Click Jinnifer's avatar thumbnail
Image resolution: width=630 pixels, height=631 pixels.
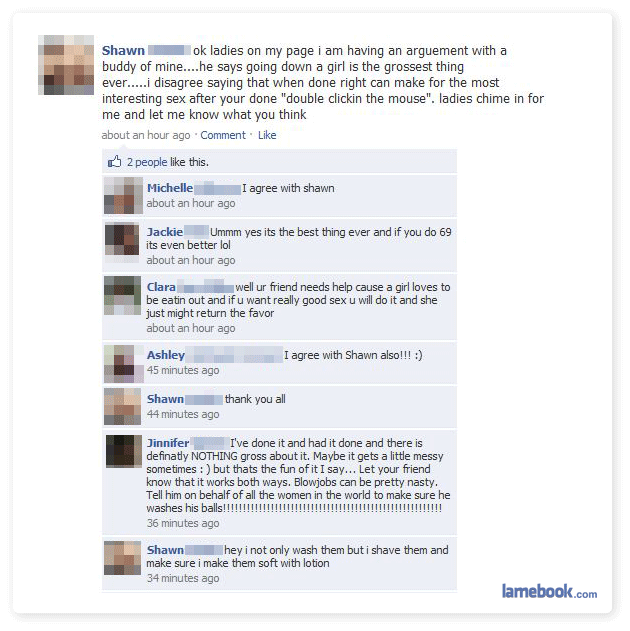(124, 451)
